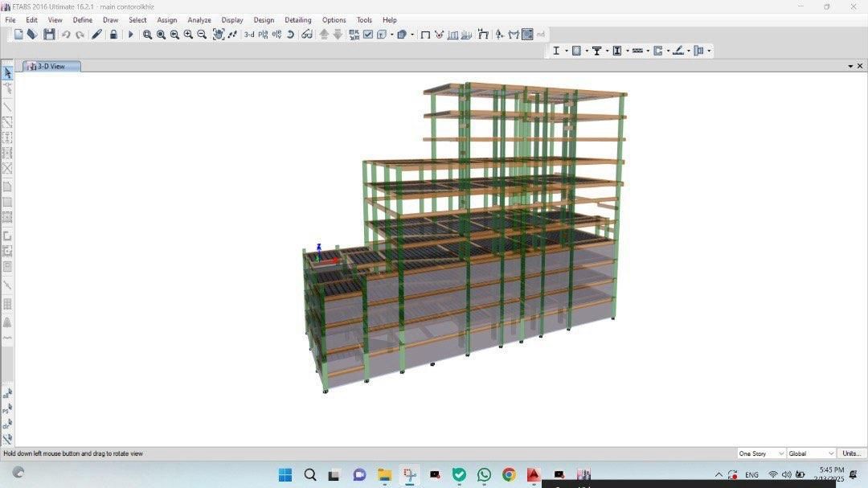Open the Analyze menu
This screenshot has height=488, width=868.
click(199, 20)
